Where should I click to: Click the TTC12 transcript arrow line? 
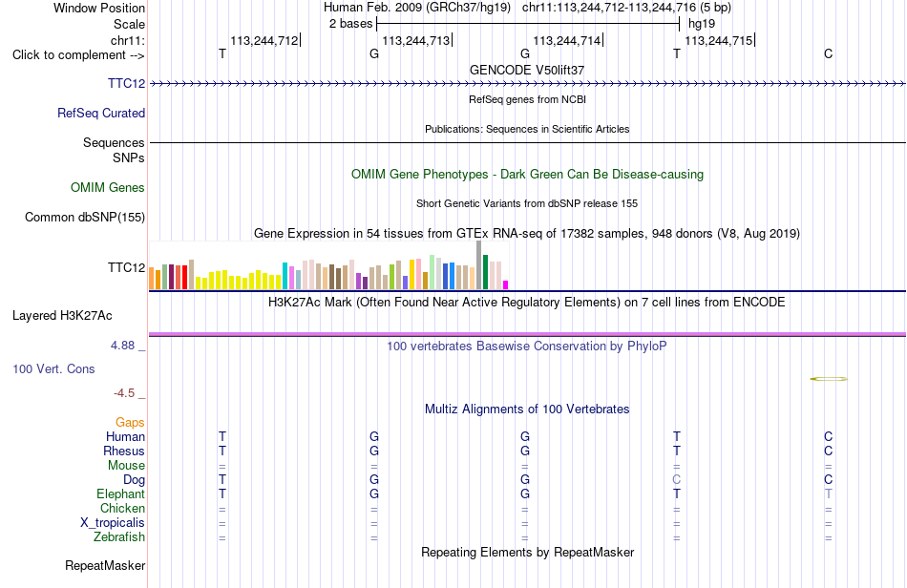click(528, 84)
